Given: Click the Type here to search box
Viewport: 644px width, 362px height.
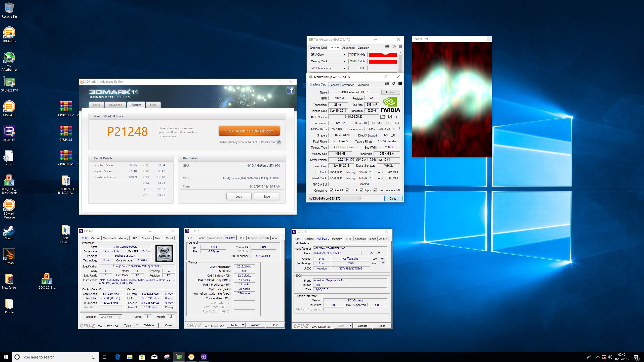Looking at the screenshot, I should coord(55,357).
